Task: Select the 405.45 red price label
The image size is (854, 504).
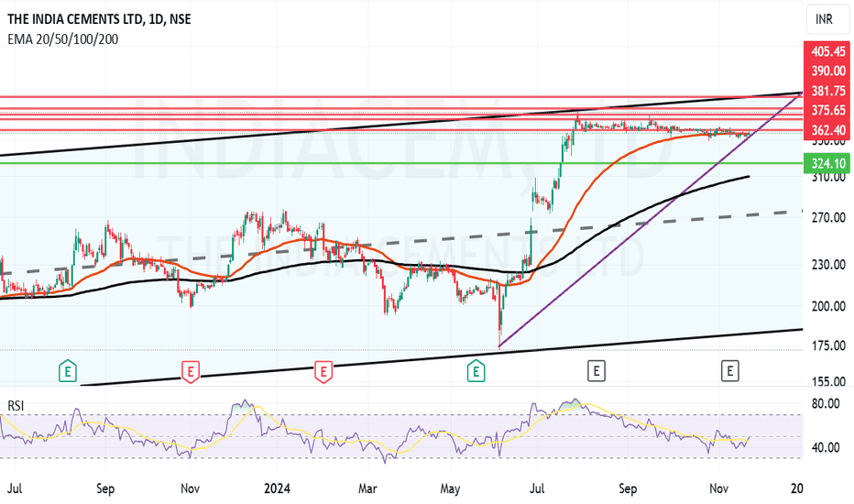Action: [827, 51]
